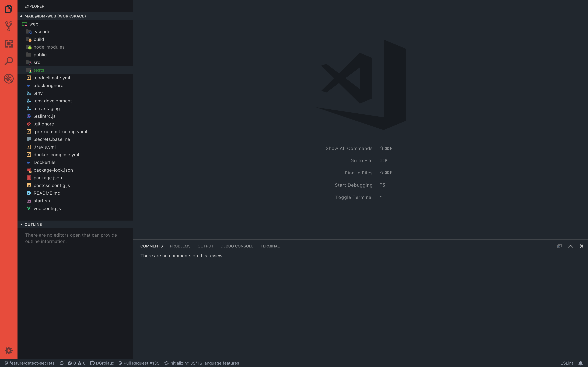This screenshot has height=367, width=588.
Task: Open the settings gear at bottom left
Action: pos(9,351)
